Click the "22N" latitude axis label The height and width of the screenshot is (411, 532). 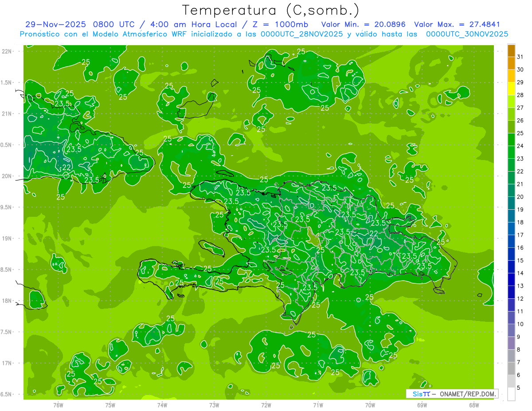(x=7, y=51)
